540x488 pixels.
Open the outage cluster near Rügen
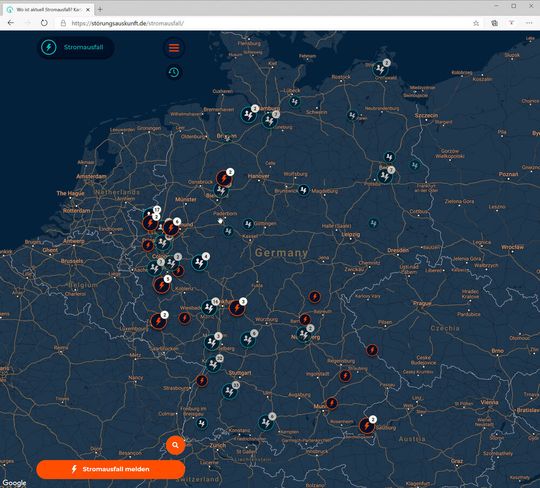(x=381, y=68)
